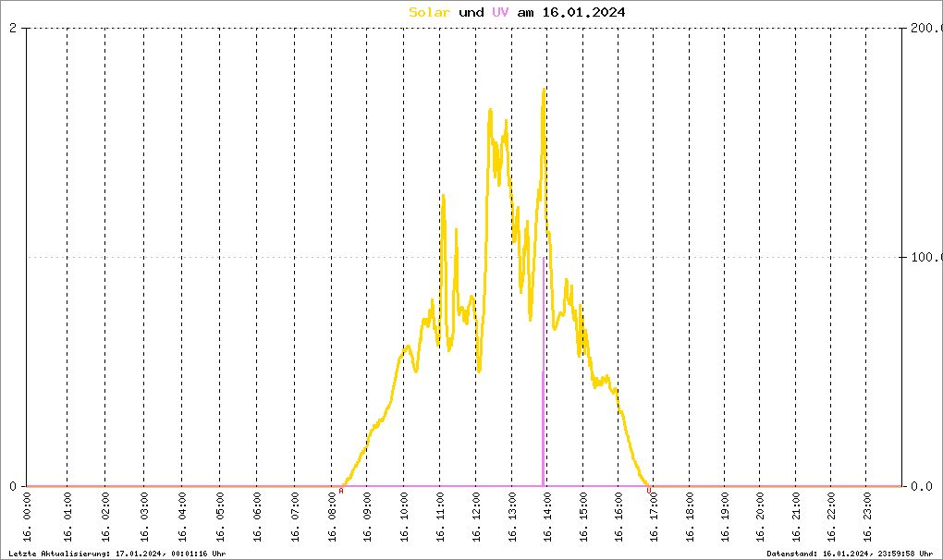
Task: Click the right axis label '0.0'
Action: [923, 486]
